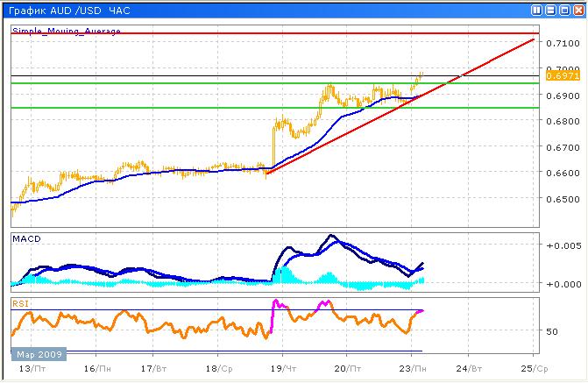
Task: Minimize the AUD/USD chart window
Action: coord(549,10)
